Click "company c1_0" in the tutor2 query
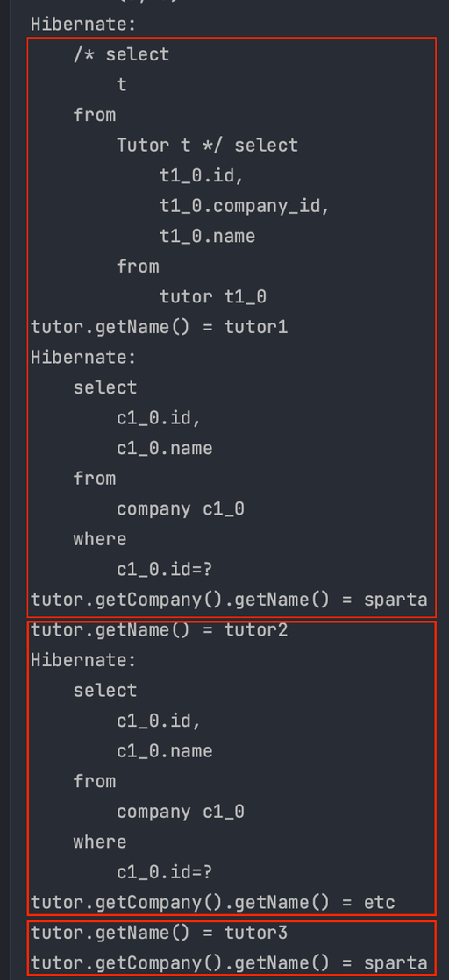 [180, 811]
